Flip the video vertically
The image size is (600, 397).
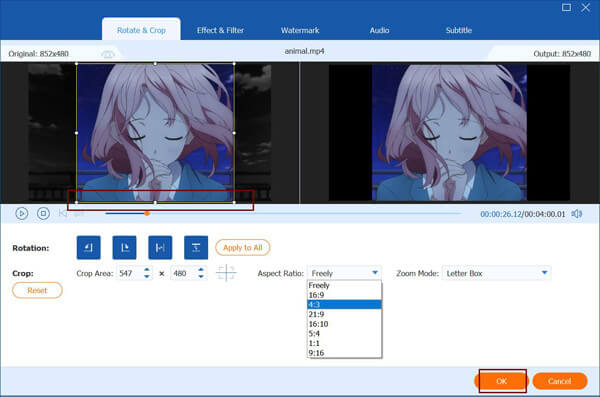(x=196, y=248)
